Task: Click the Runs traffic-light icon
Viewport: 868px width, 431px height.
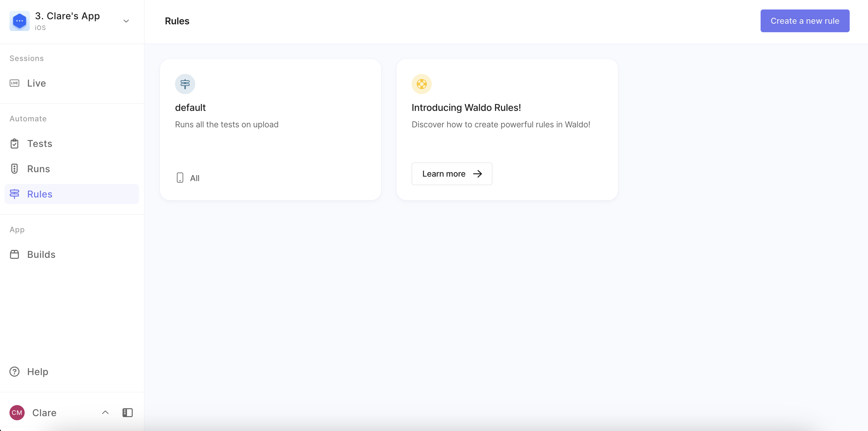Action: coord(15,168)
